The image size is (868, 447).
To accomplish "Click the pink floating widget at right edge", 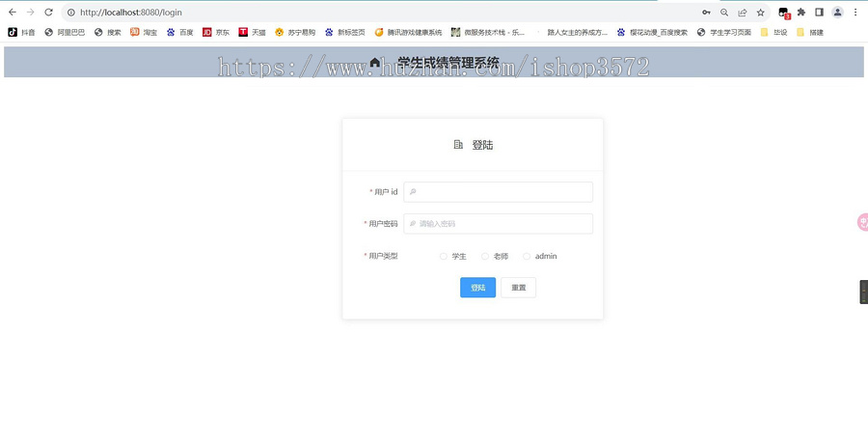I will (x=862, y=222).
